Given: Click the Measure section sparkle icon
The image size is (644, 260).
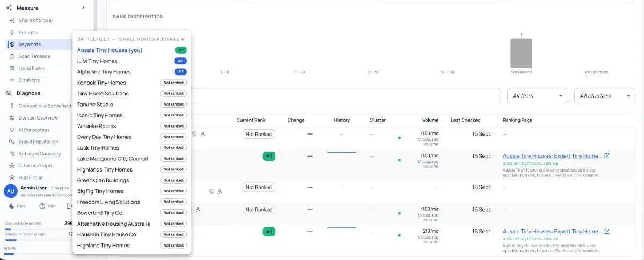Looking at the screenshot, I should (x=9, y=8).
